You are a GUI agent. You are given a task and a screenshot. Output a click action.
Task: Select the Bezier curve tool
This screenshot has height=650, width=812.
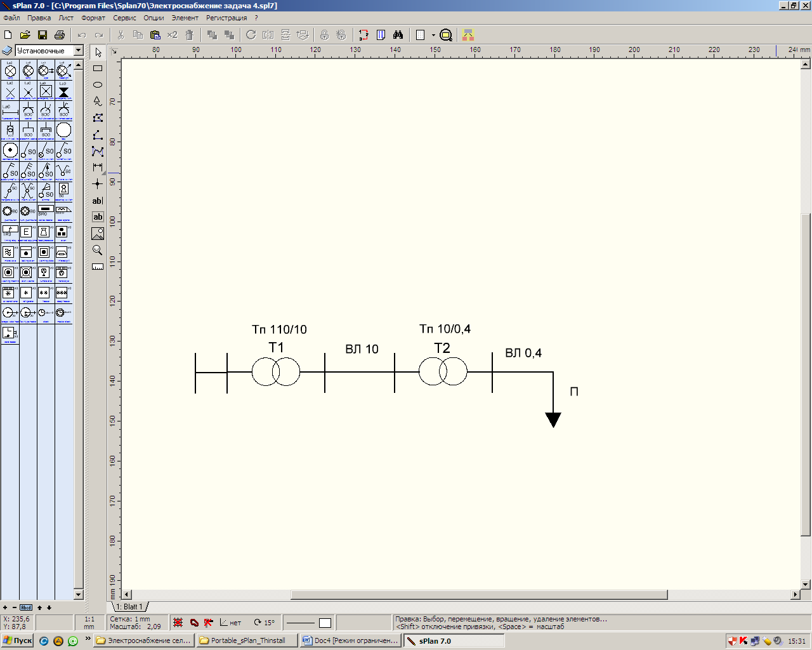pos(98,151)
